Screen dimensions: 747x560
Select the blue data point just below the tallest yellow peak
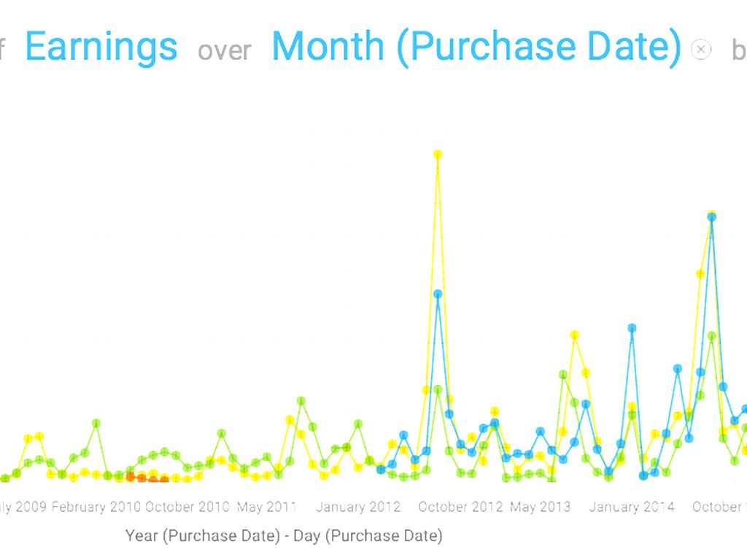point(438,294)
